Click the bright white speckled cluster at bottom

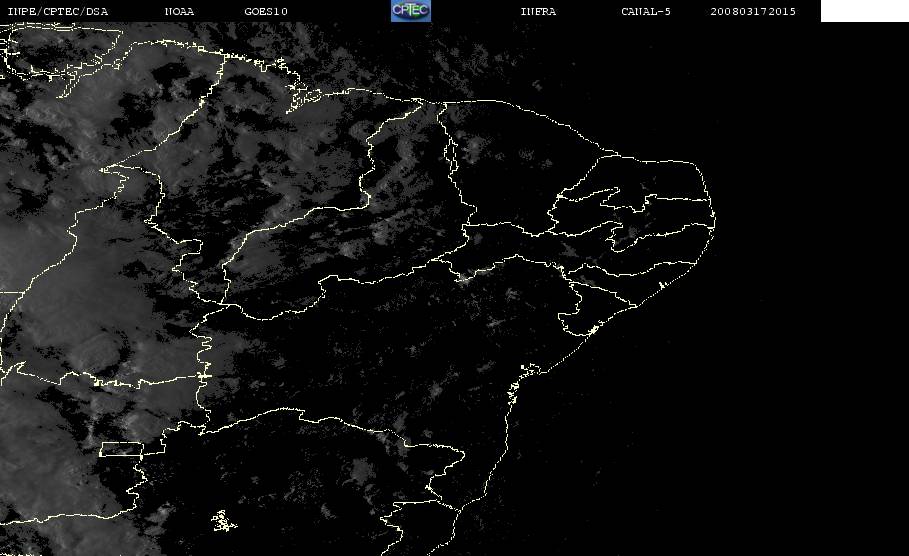click(x=223, y=521)
